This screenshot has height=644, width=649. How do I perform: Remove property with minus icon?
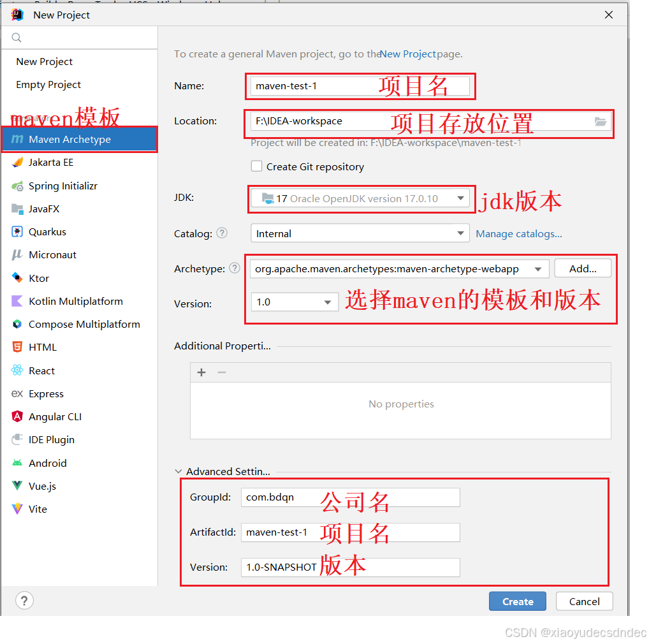222,372
